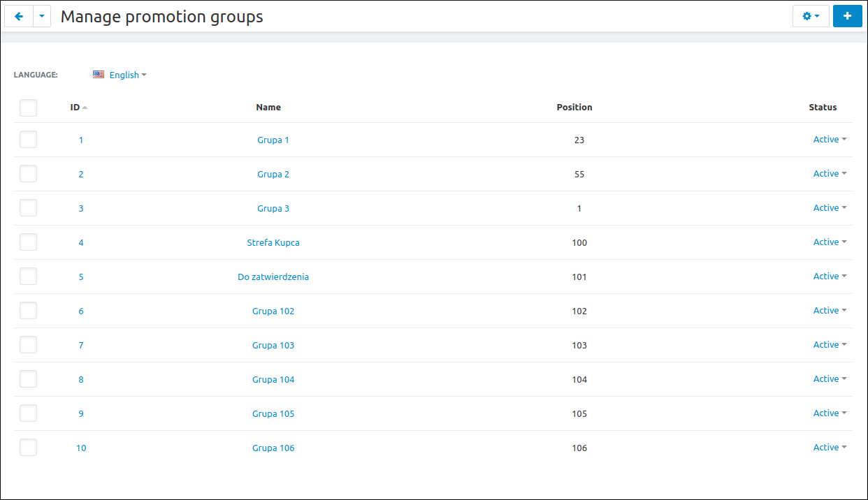The image size is (868, 500).
Task: Open the Grupa 105 promotion group
Action: pos(273,413)
